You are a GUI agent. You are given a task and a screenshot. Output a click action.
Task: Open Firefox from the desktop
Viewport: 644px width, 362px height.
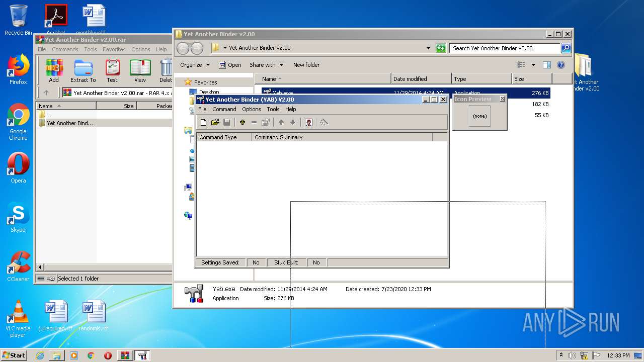click(x=18, y=70)
